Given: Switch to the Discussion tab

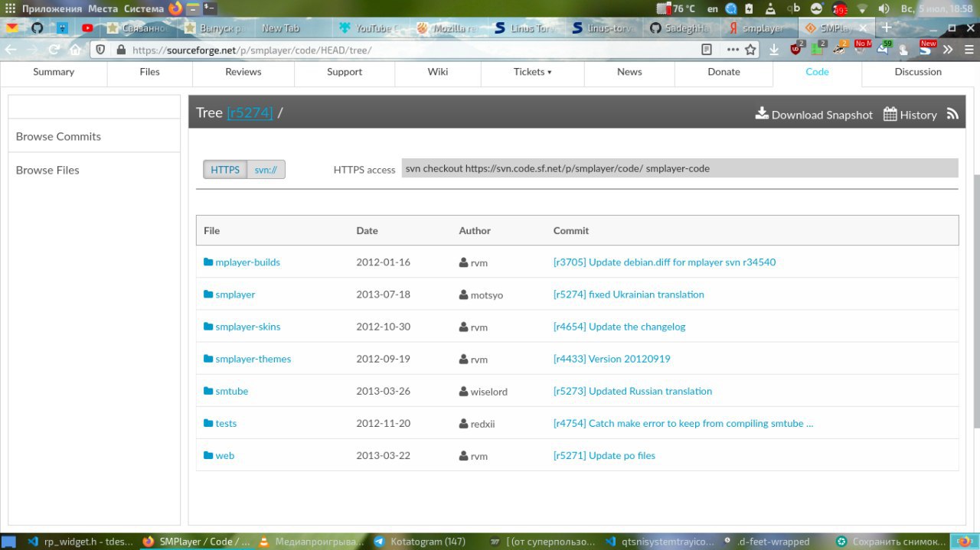Looking at the screenshot, I should 918,72.
